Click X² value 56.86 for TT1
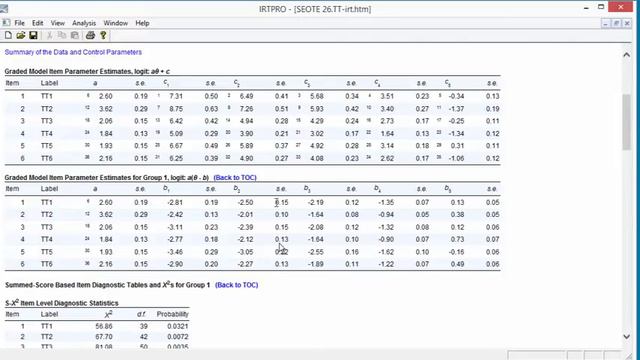The height and width of the screenshot is (360, 640). 104,327
